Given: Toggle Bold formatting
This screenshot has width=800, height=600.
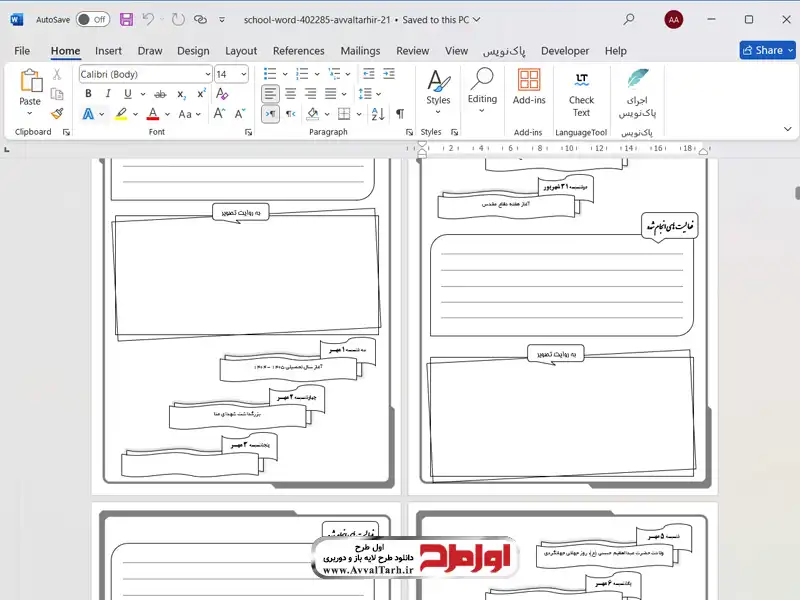Looking at the screenshot, I should click(x=86, y=93).
